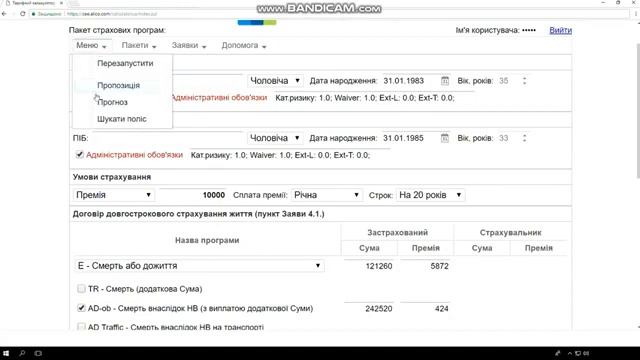Click Умови страхування section header
The image size is (640, 360).
[x=112, y=177]
